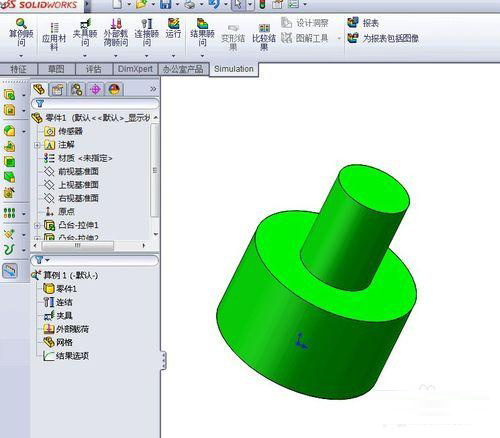Switch to the 办公室产品 tab

(x=183, y=69)
